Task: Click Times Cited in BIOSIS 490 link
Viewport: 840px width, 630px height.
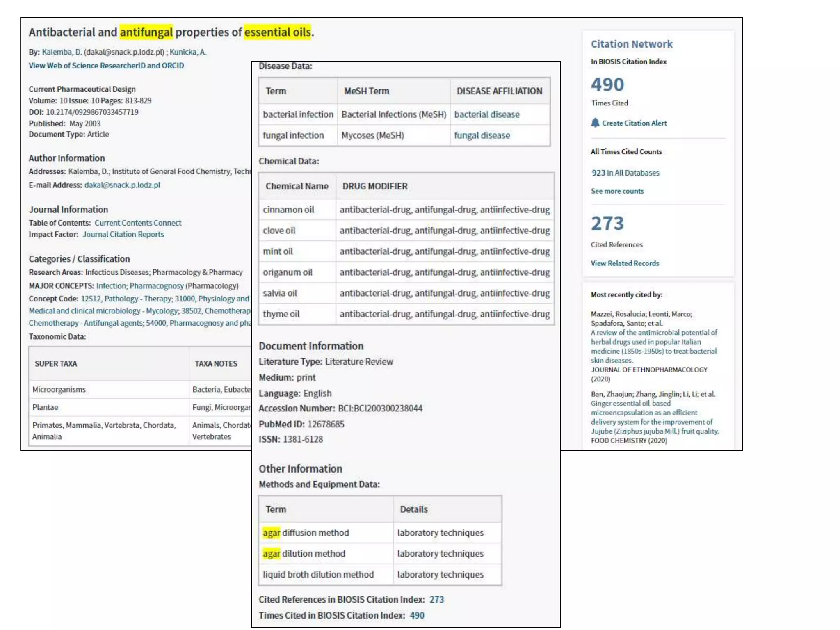Action: coord(417,615)
